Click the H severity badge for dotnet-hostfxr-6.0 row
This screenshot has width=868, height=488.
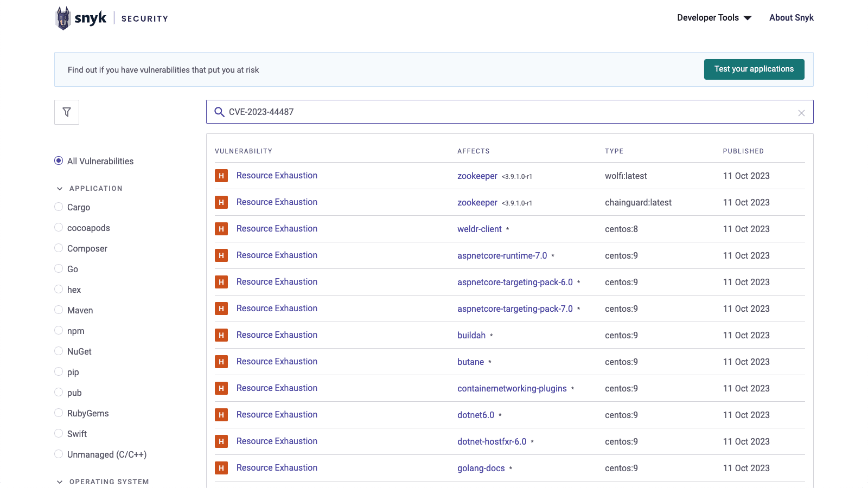click(x=221, y=441)
